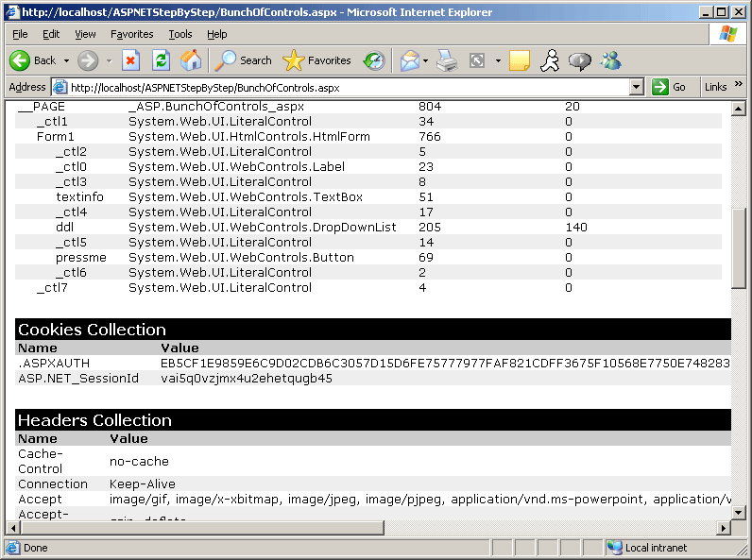Print the page using printer icon
Image resolution: width=752 pixels, height=560 pixels.
click(x=447, y=60)
